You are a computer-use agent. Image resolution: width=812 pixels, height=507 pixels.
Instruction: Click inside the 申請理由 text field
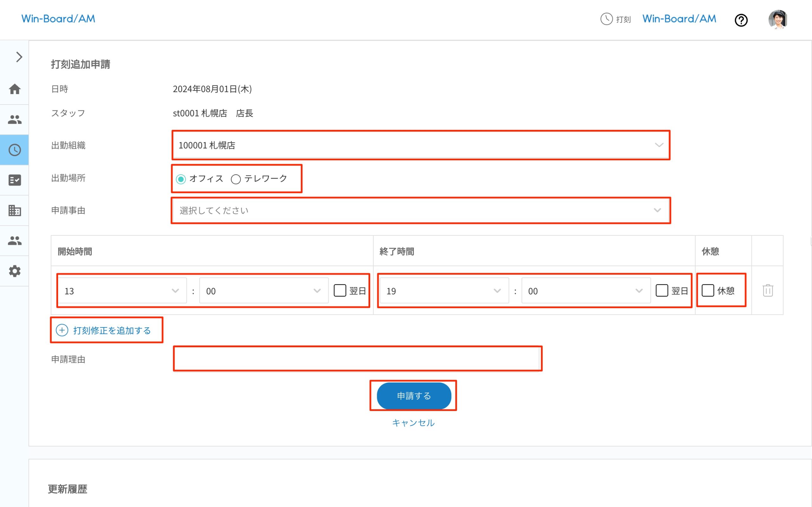click(x=357, y=359)
